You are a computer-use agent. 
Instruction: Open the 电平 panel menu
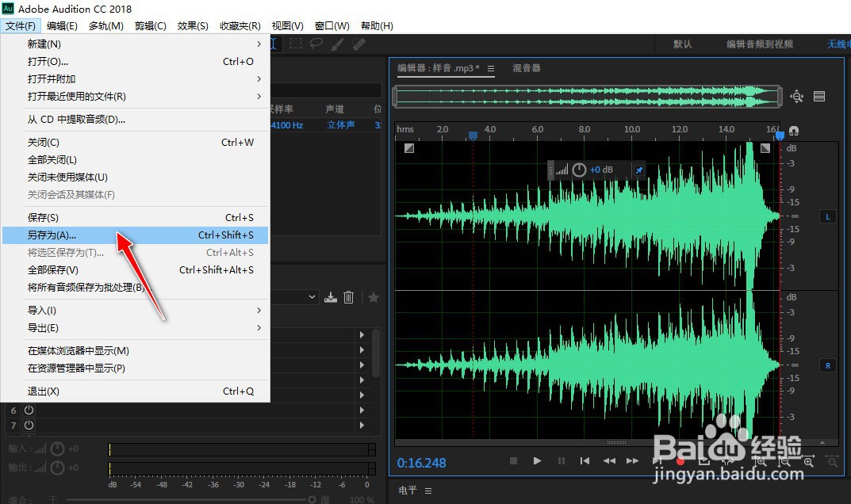coord(428,491)
